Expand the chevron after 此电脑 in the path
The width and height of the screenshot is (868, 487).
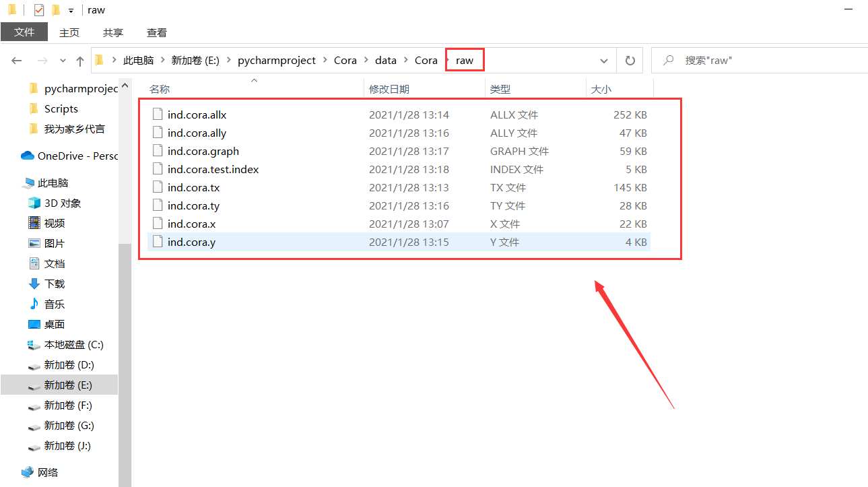pos(163,61)
